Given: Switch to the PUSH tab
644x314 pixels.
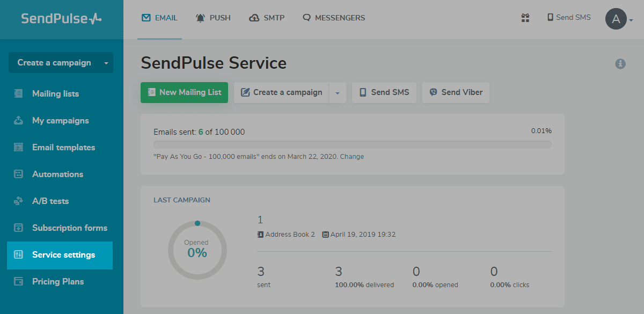Looking at the screenshot, I should [213, 18].
